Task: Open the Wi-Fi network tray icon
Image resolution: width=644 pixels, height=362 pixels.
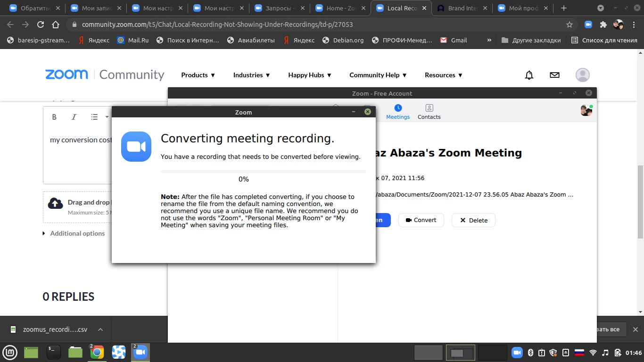Action: (593, 352)
